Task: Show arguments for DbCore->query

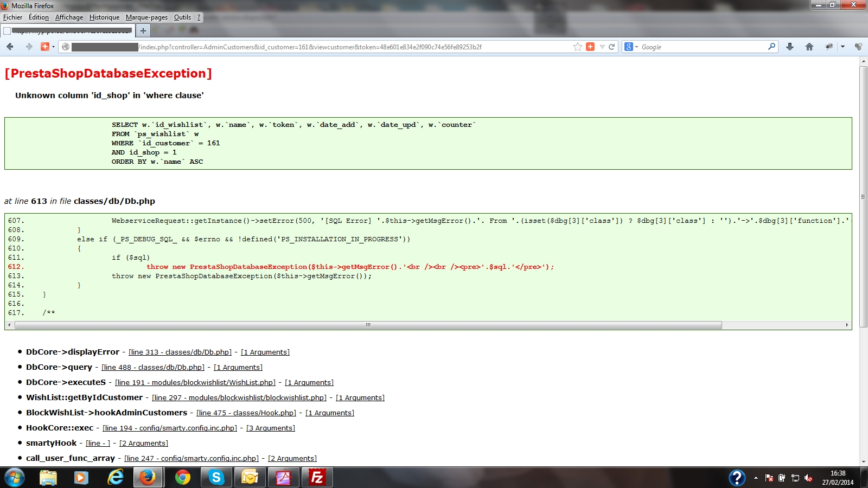Action: pos(238,367)
